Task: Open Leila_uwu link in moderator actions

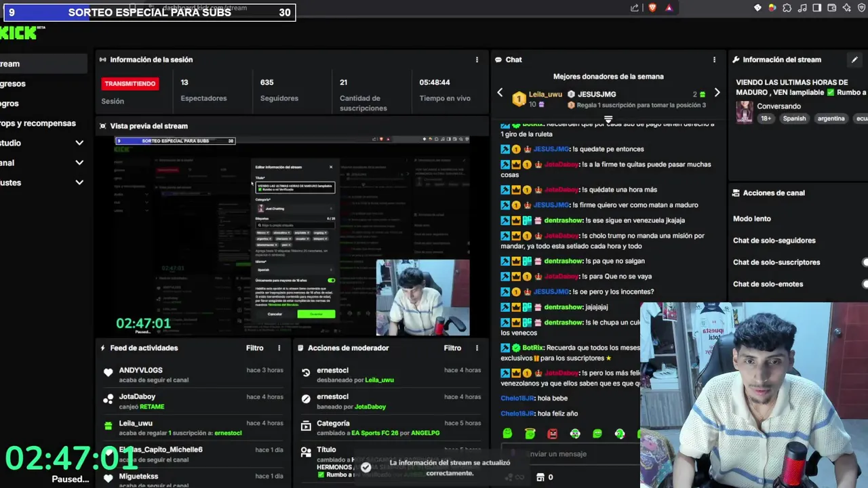Action: (x=379, y=380)
